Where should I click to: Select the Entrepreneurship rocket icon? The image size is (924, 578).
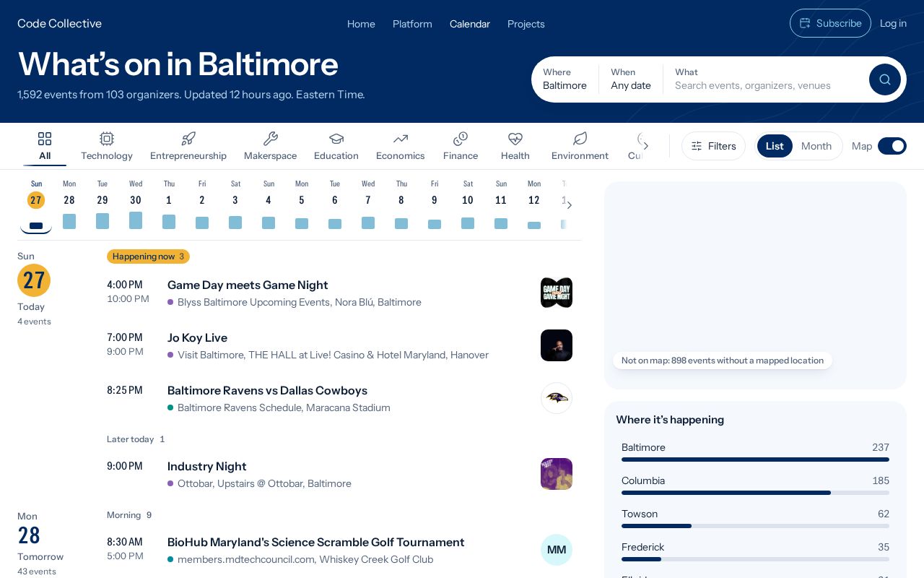188,139
